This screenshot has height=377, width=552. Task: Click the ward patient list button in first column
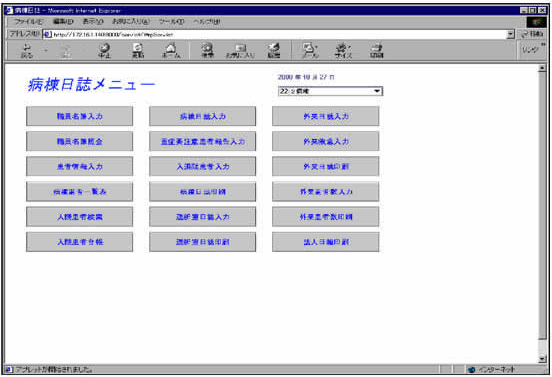pos(80,192)
